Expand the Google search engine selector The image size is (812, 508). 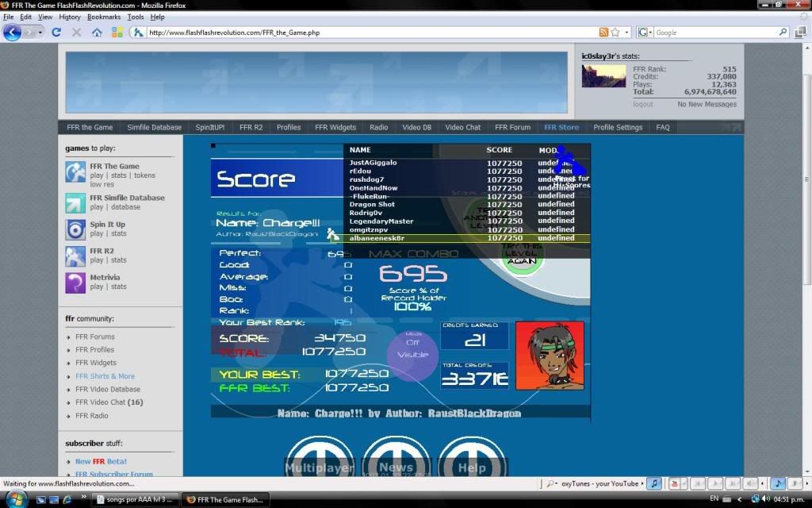645,33
